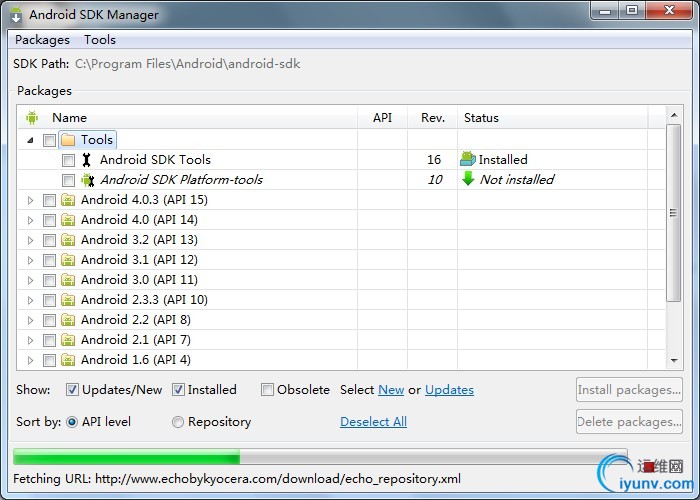The height and width of the screenshot is (500, 700).
Task: Click the scroll up arrow of package list
Action: tap(674, 116)
